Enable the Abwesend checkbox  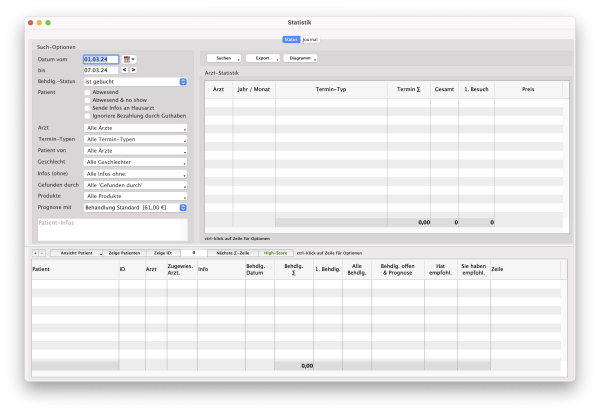[88, 92]
